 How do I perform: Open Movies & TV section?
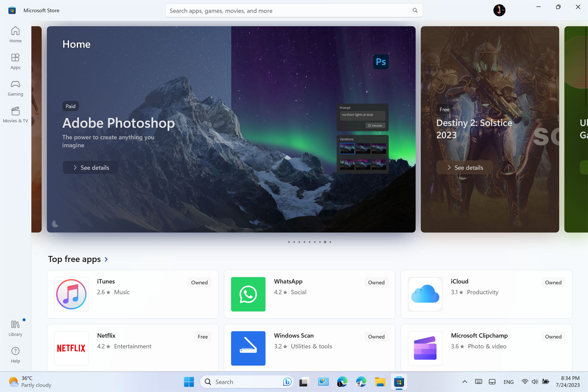click(x=15, y=114)
